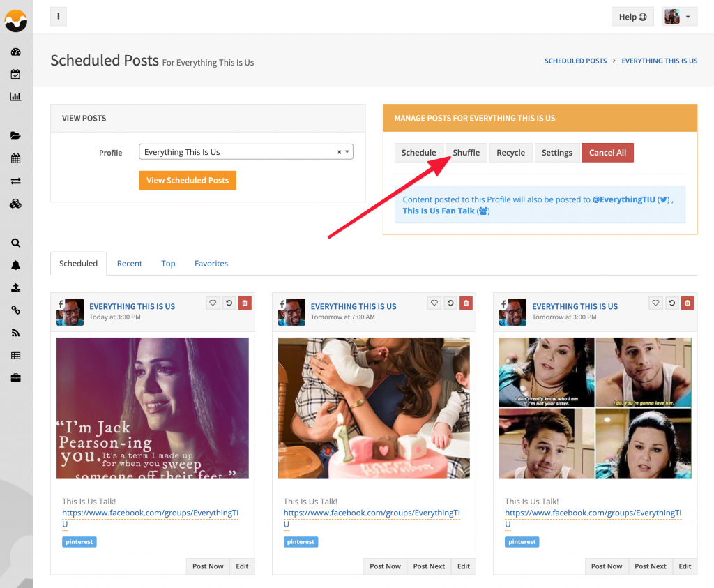714x588 pixels.
Task: Click EVERYTHING THIS IS US breadcrumb link
Action: click(x=660, y=61)
